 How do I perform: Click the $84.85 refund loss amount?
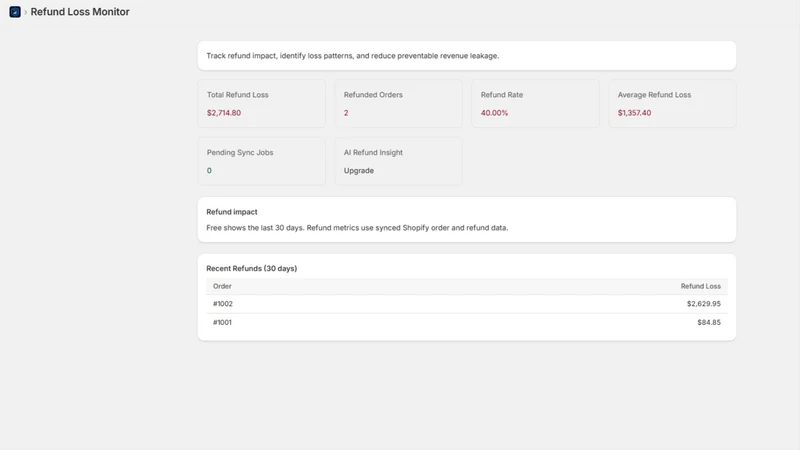(x=709, y=322)
